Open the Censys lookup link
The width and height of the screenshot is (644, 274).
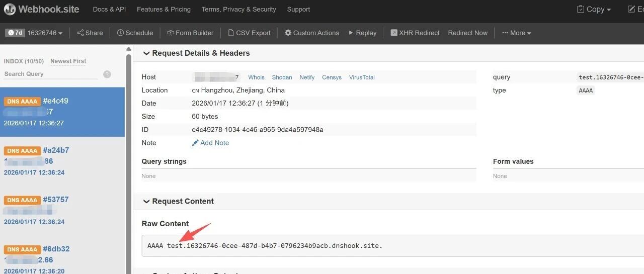(x=332, y=77)
